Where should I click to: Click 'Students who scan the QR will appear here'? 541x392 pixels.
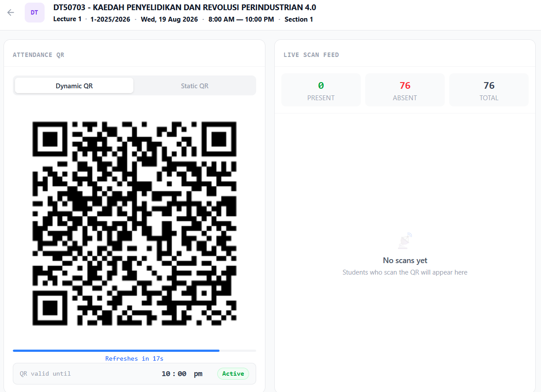click(x=405, y=272)
